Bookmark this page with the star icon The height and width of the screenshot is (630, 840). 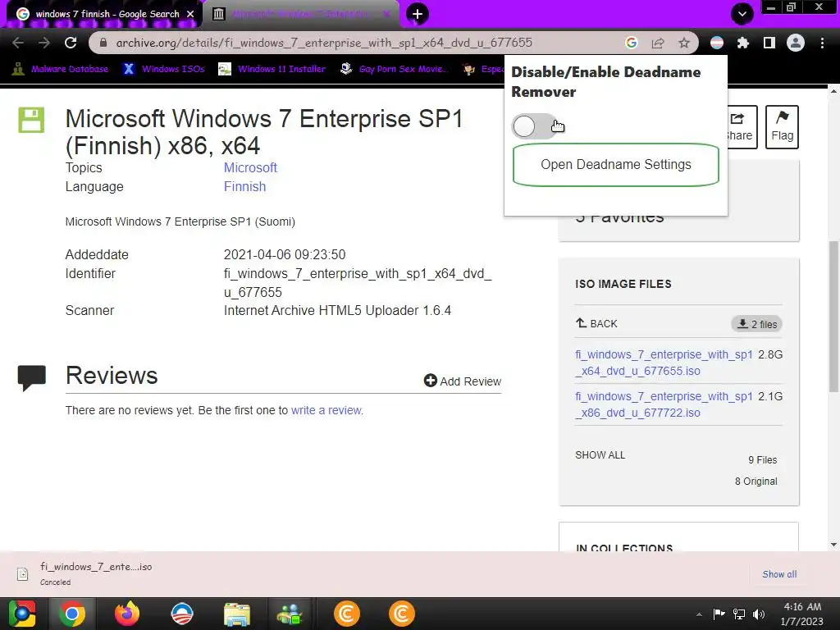[x=684, y=43]
